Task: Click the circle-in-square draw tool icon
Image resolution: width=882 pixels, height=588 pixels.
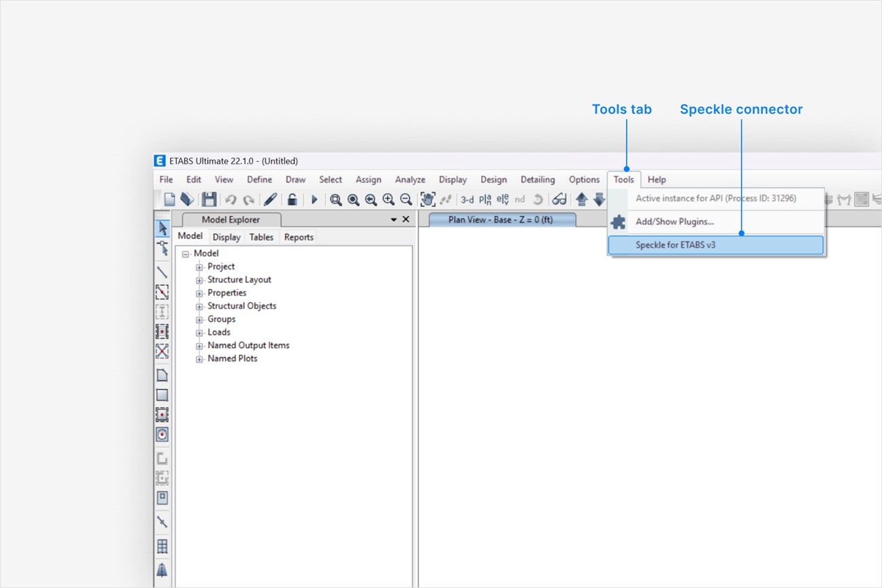Action: pos(162,434)
